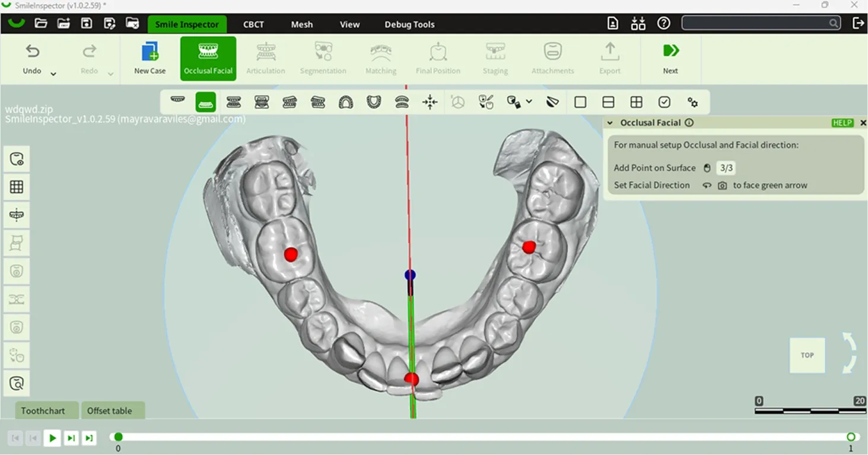Click the save-as edit document icon
Screen dimensions: 868x455
point(109,24)
